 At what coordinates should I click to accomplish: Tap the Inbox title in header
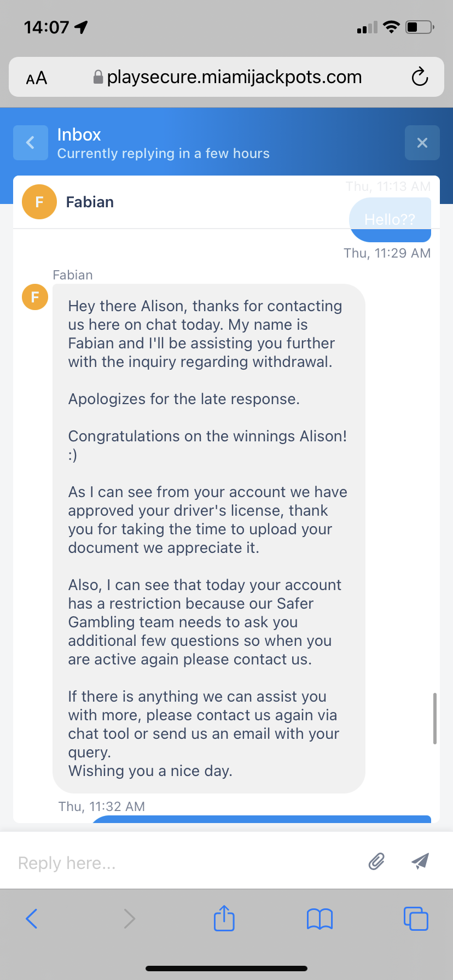(x=79, y=135)
